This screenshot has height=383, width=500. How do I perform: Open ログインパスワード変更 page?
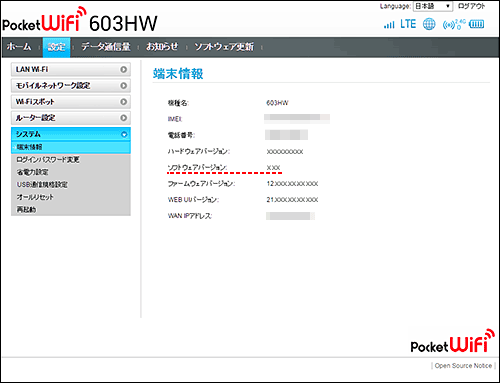48,160
